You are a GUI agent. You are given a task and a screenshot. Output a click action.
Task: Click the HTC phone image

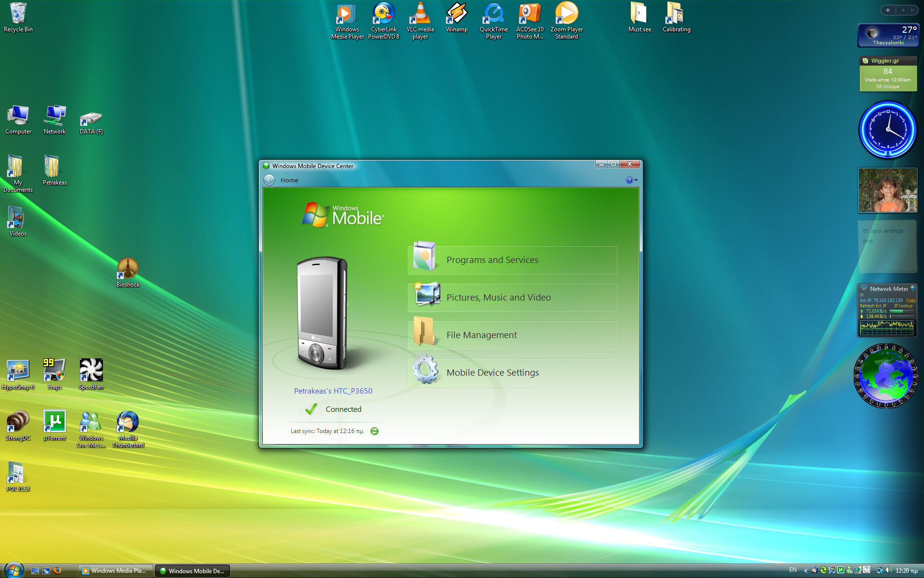322,313
